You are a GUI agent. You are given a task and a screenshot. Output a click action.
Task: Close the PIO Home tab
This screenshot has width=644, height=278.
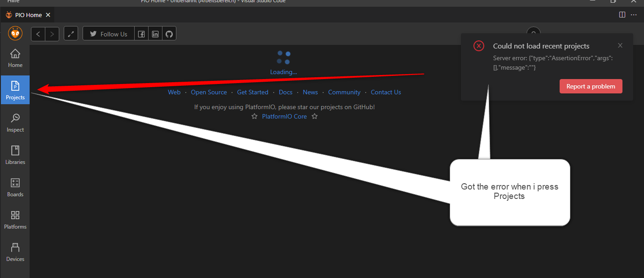[48, 15]
